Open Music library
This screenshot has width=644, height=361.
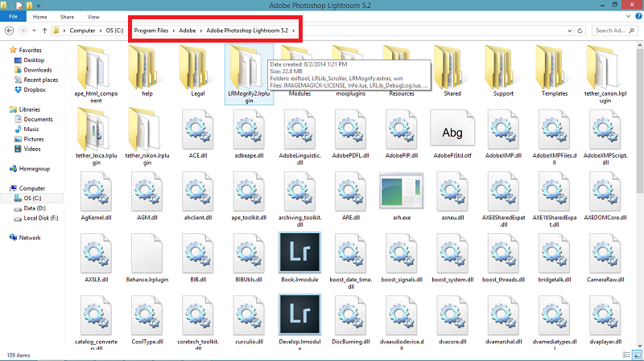[31, 129]
